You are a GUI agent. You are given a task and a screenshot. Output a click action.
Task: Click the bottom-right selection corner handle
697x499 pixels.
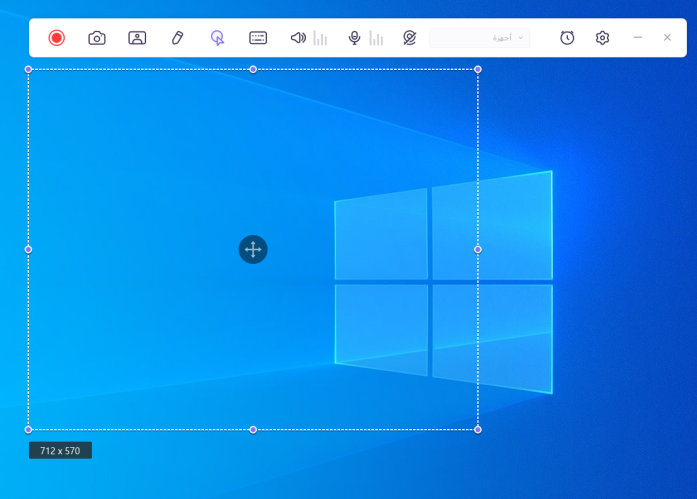pos(478,429)
